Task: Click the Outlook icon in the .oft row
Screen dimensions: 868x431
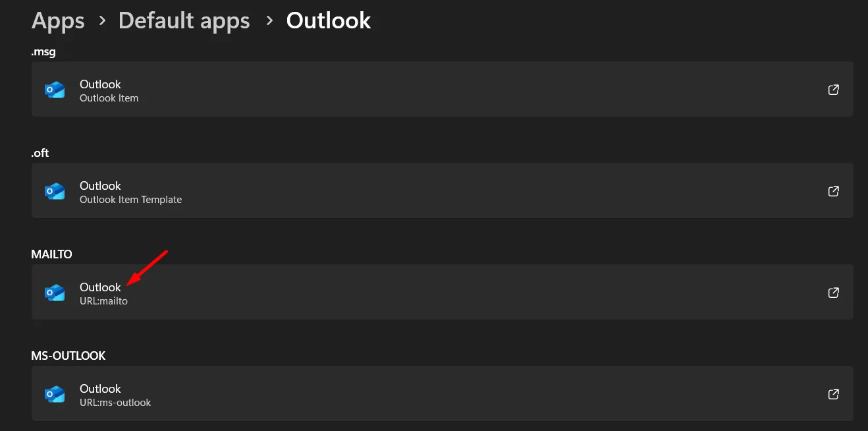Action: click(x=55, y=190)
